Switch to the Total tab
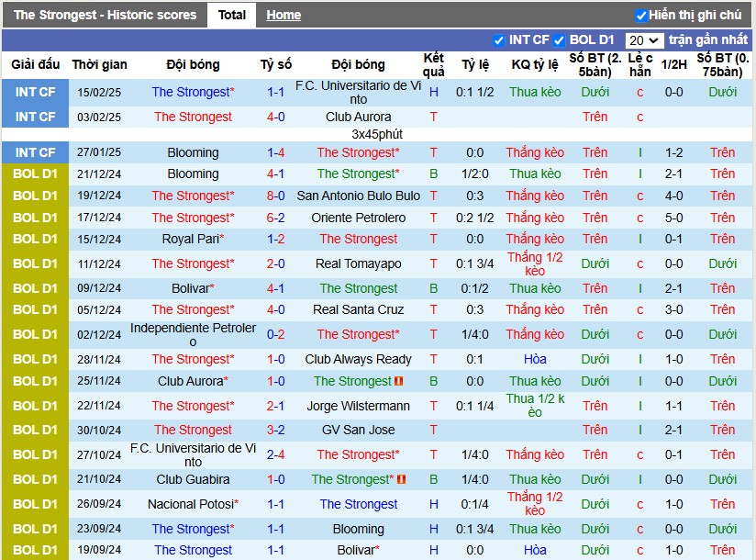This screenshot has height=560, width=756. 232,15
